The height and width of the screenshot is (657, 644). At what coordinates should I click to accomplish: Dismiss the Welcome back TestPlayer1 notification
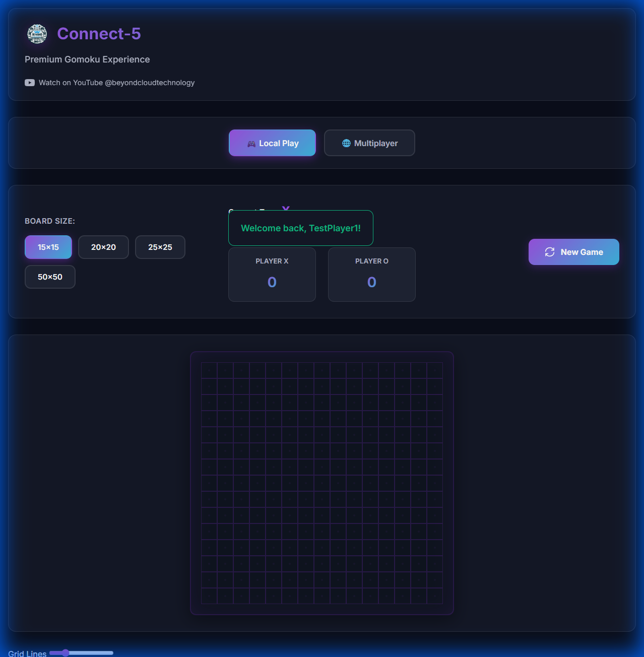pyautogui.click(x=301, y=228)
